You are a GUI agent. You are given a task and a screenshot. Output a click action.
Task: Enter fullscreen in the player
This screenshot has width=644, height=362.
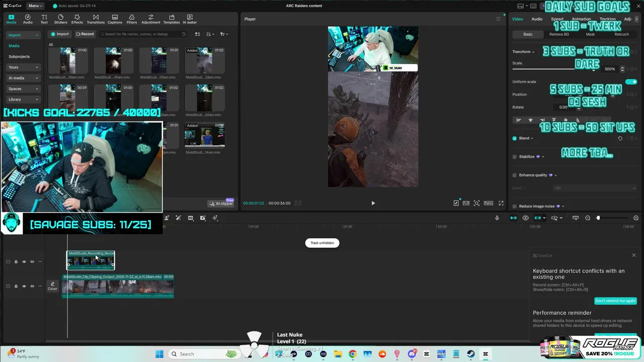(501, 203)
